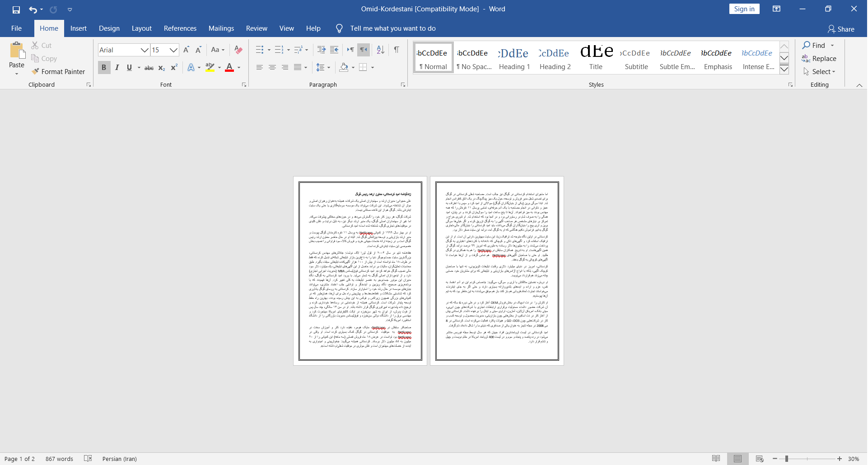This screenshot has width=868, height=465.
Task: Click the Format Painter brush
Action: (x=58, y=71)
